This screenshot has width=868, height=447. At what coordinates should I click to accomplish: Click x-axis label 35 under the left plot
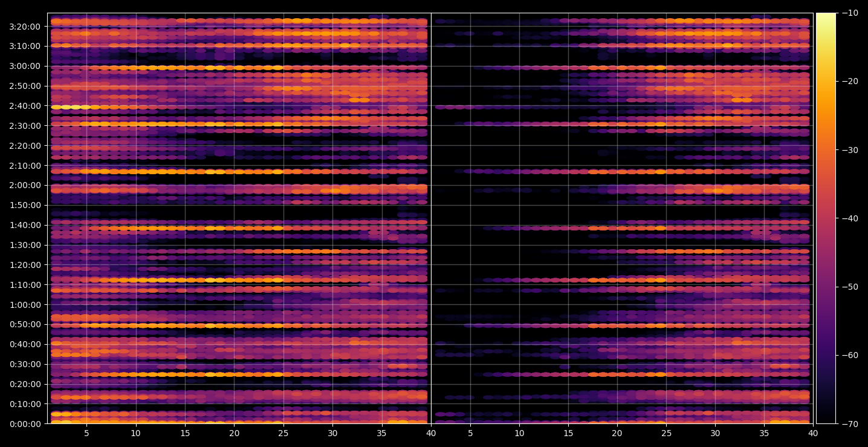pyautogui.click(x=382, y=434)
